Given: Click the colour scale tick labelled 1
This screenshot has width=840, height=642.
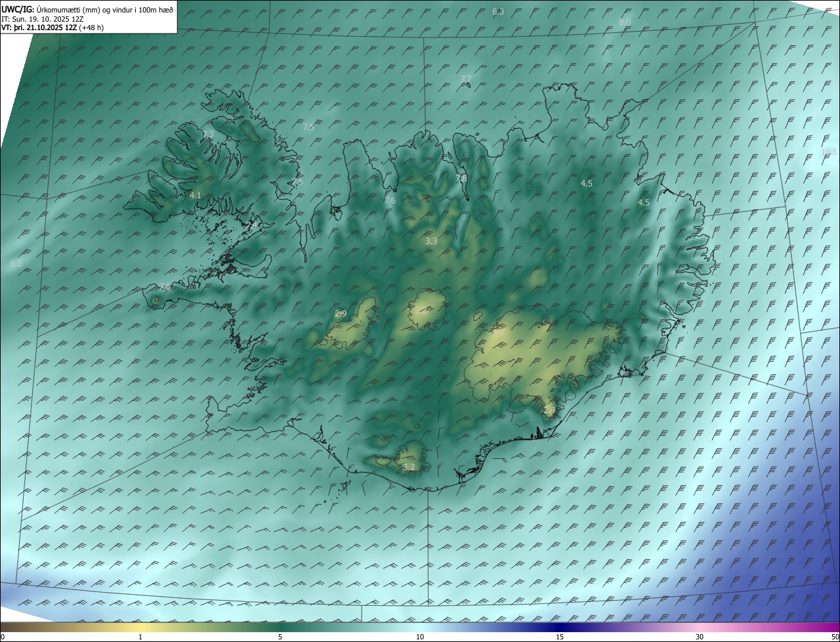Looking at the screenshot, I should [x=140, y=637].
